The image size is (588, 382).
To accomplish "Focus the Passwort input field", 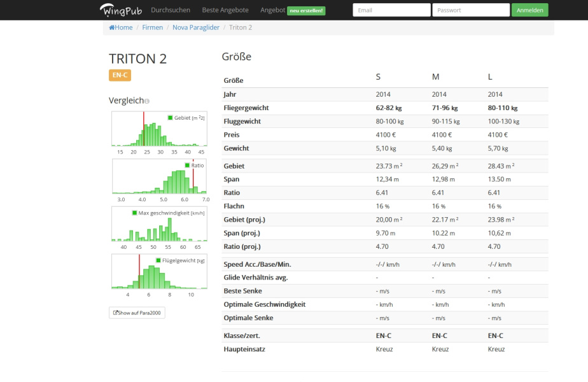I will pyautogui.click(x=471, y=10).
